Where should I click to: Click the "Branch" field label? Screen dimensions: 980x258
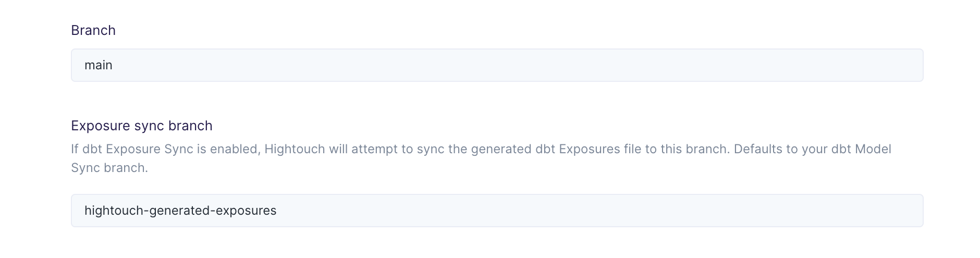(93, 30)
